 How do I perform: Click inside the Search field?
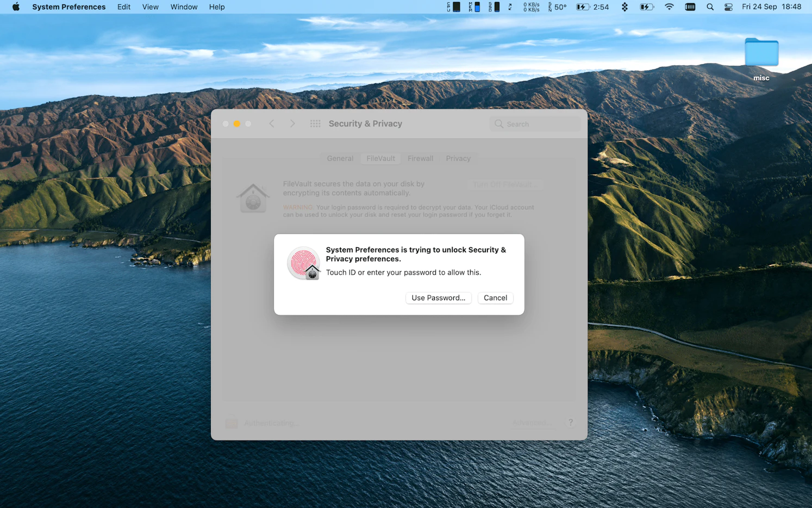(x=535, y=123)
